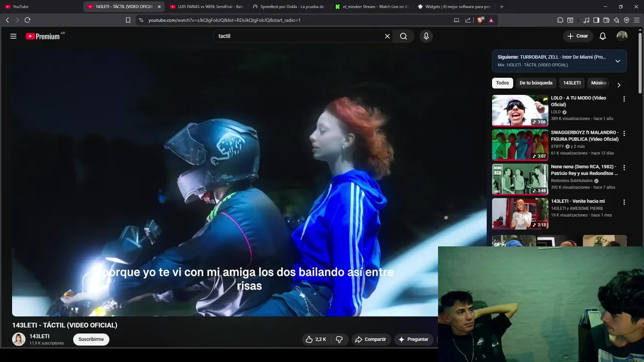The image size is (644, 362).
Task: Click the Suscribirme button
Action: 91,339
